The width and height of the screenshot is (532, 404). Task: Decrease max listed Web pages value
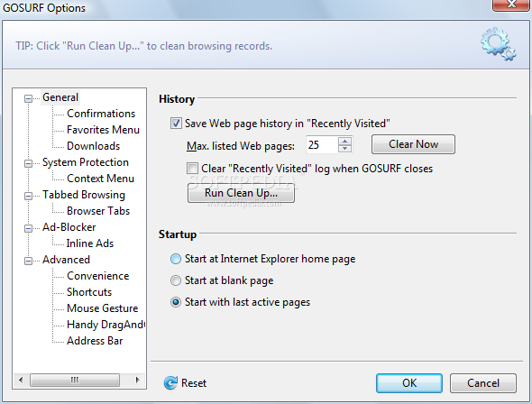[x=344, y=148]
